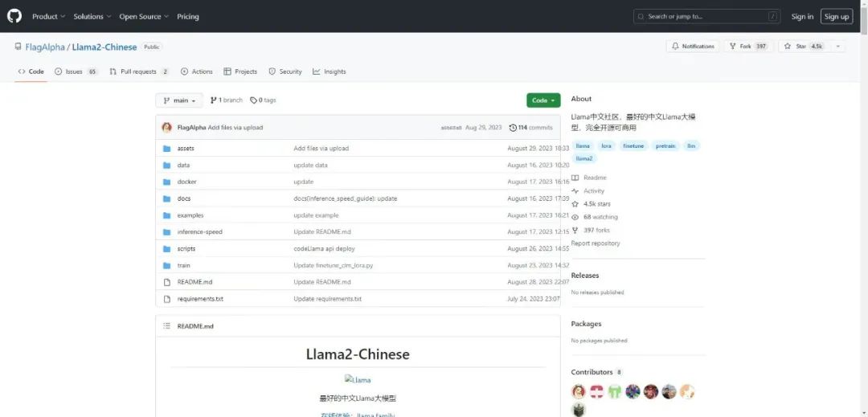View the 0 tags link

click(x=263, y=100)
